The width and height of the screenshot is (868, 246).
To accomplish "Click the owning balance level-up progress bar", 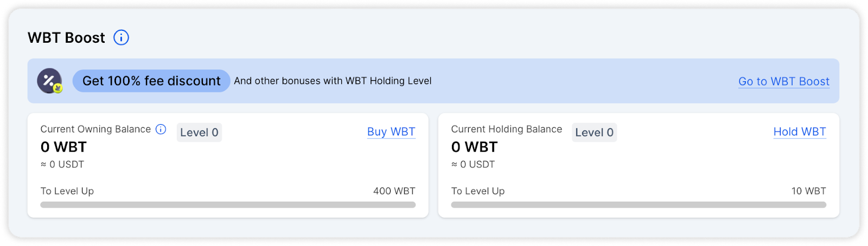I will coord(228,205).
